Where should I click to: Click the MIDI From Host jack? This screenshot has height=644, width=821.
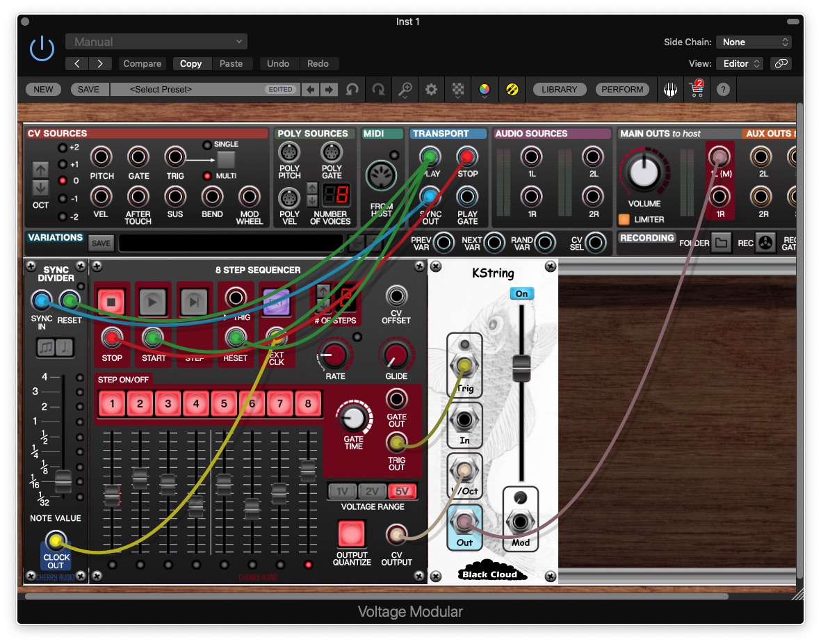(x=381, y=176)
